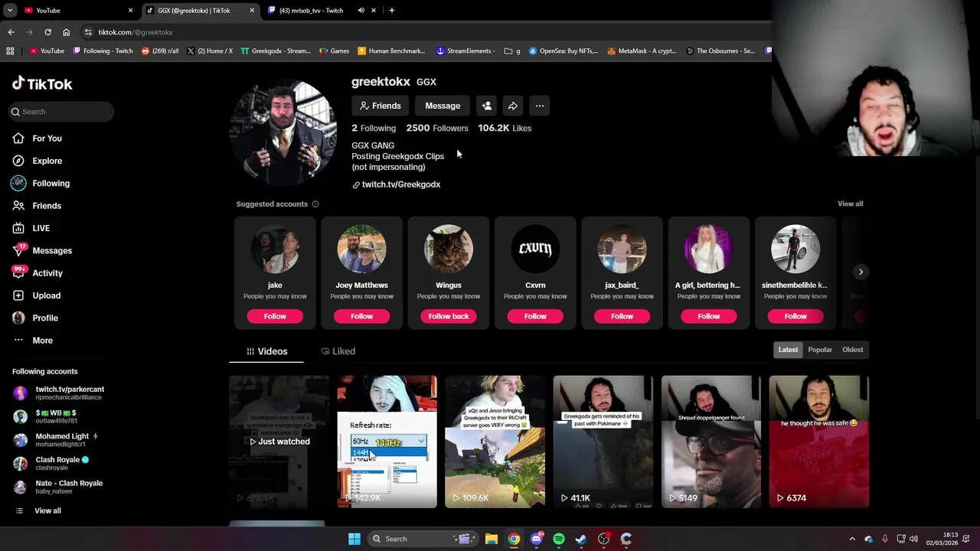
Task: Open the LIVE section
Action: click(31, 228)
